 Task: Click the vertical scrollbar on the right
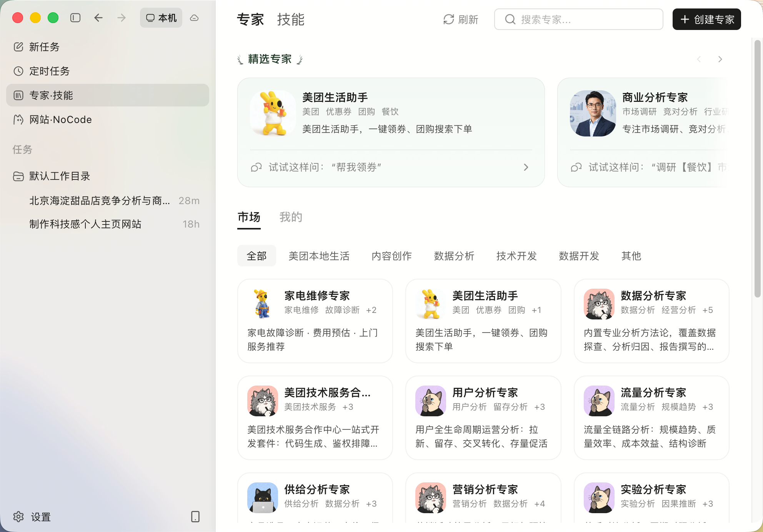[x=757, y=168]
